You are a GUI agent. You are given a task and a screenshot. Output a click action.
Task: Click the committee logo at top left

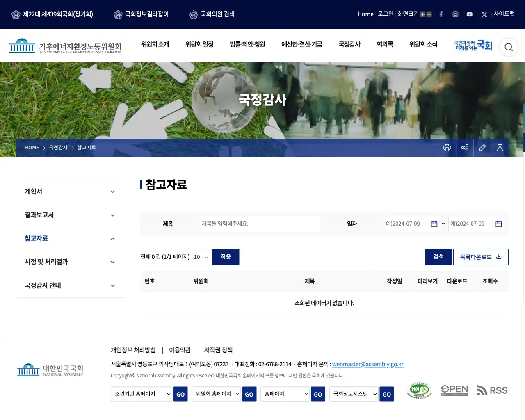65,46
